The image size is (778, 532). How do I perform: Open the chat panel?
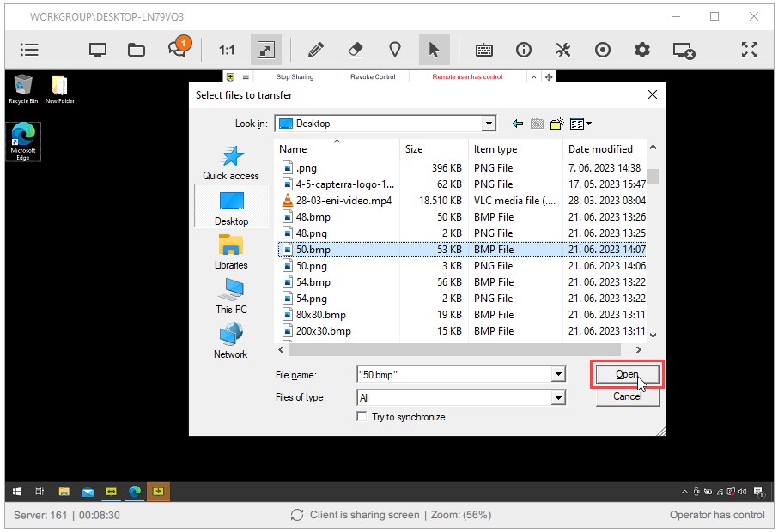click(x=177, y=50)
